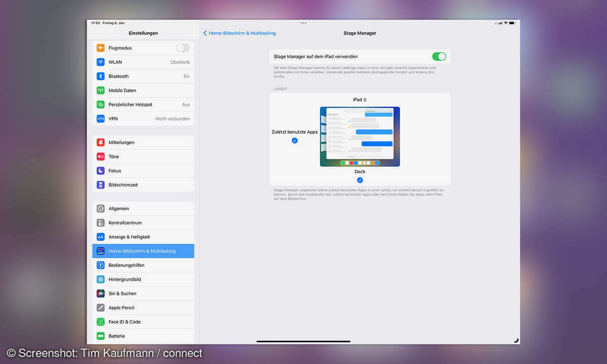
Task: Open Bildschirmzeit settings
Action: 143,185
